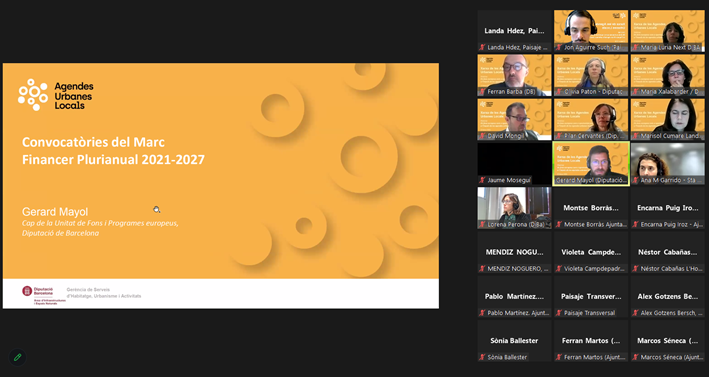
Task: Click large name 'Encarna Puig Iro...' in tile
Action: 667,208
